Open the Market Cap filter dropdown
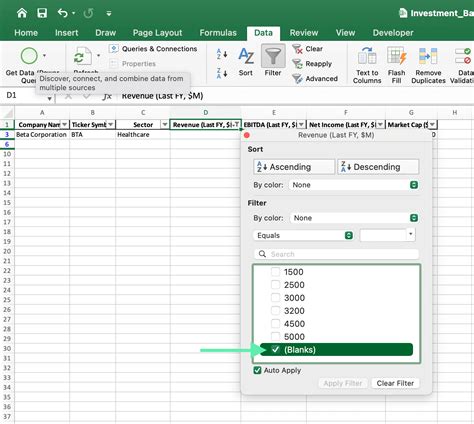This screenshot has width=474, height=424. click(x=432, y=124)
